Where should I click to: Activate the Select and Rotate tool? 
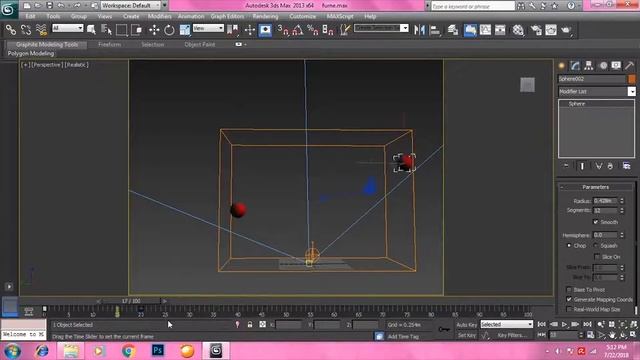169,30
